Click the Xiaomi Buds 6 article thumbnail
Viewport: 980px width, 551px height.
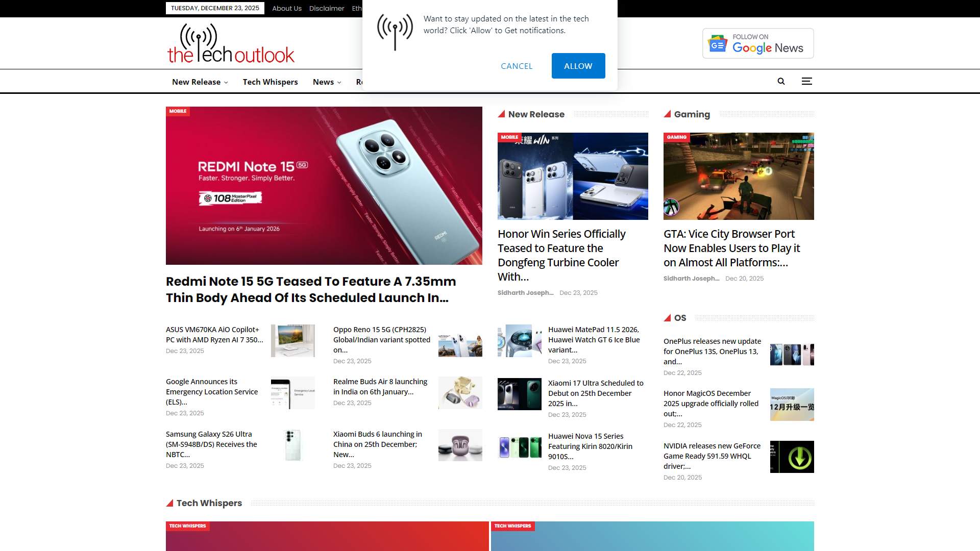[x=460, y=444]
